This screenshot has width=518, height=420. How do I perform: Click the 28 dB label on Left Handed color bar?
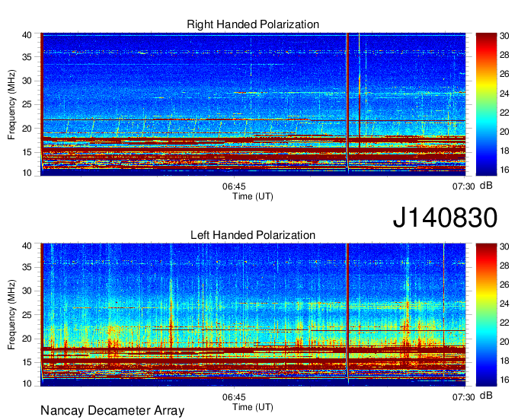504,266
